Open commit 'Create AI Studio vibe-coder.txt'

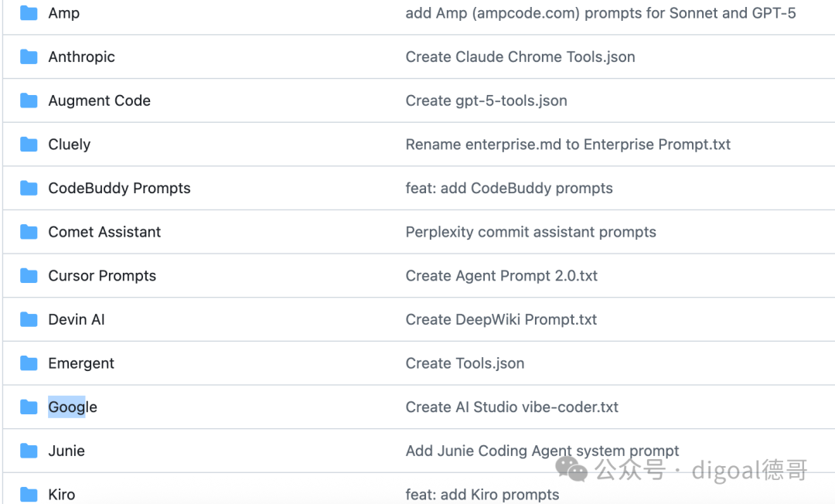pyautogui.click(x=512, y=407)
